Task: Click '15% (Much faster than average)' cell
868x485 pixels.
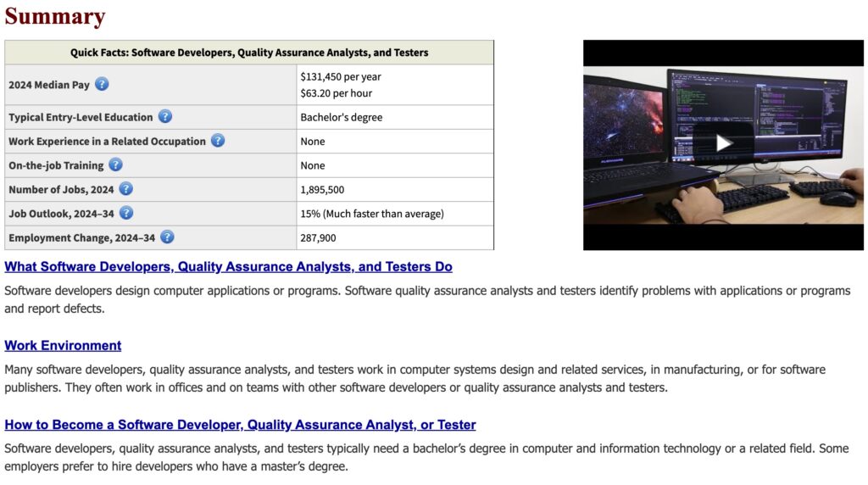Action: click(x=371, y=214)
